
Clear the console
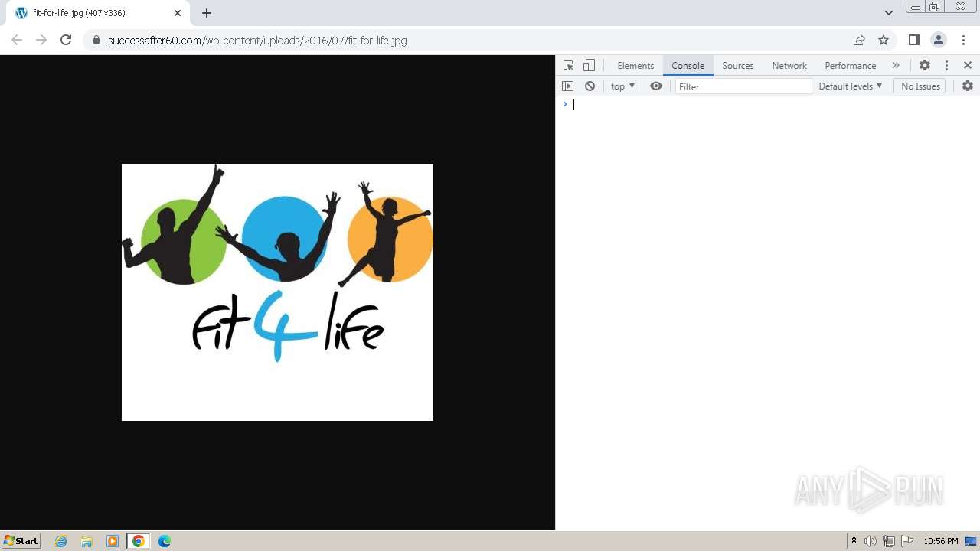(590, 86)
